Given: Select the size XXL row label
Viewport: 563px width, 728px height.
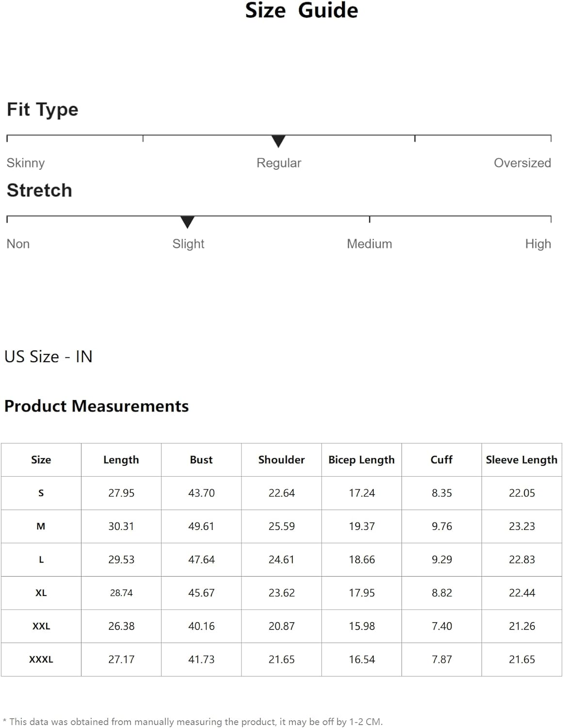Looking at the screenshot, I should [x=41, y=627].
